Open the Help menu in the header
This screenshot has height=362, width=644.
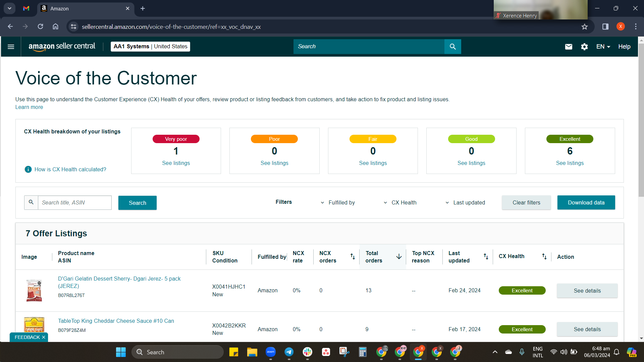(624, 47)
